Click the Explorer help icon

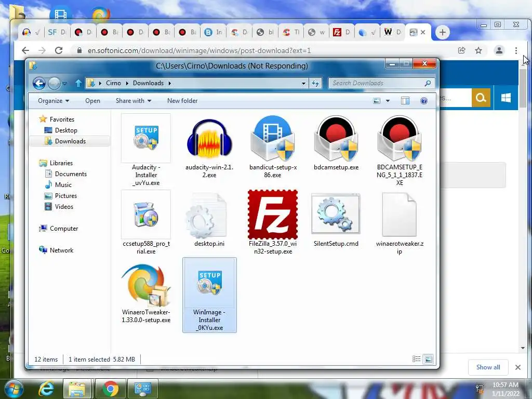click(x=424, y=101)
